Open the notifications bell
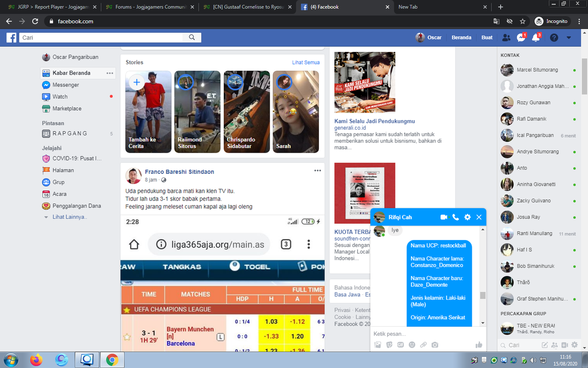Image resolution: width=588 pixels, height=368 pixels. coord(536,37)
